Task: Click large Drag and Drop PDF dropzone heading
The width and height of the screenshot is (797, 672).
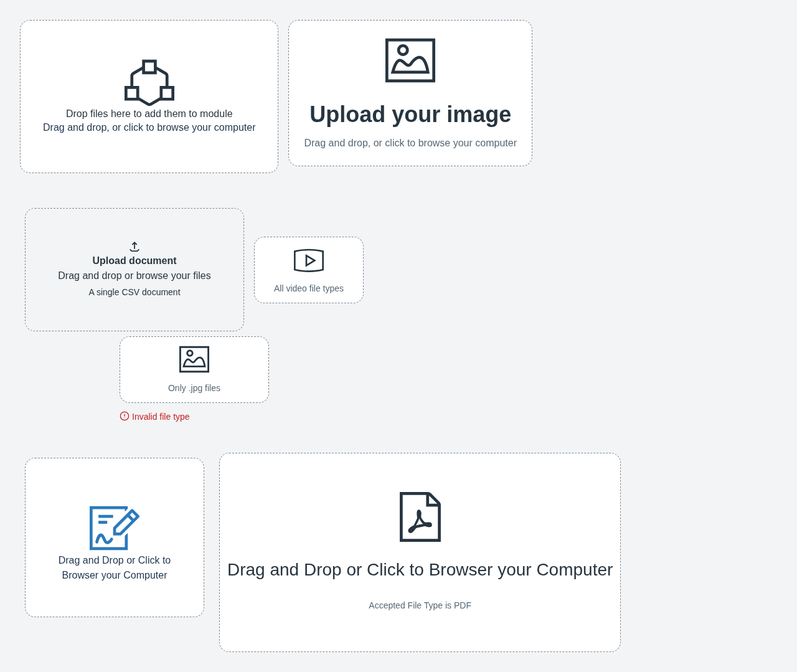Action: (x=420, y=570)
